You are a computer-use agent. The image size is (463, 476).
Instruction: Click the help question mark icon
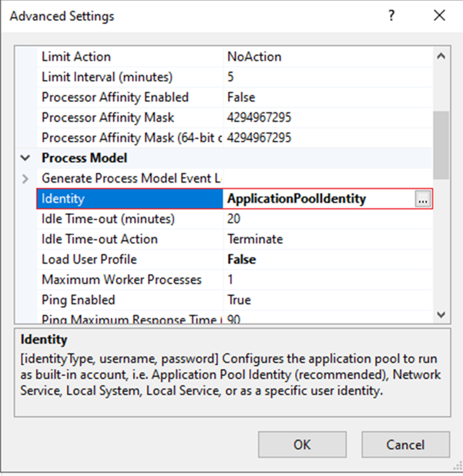pos(391,15)
